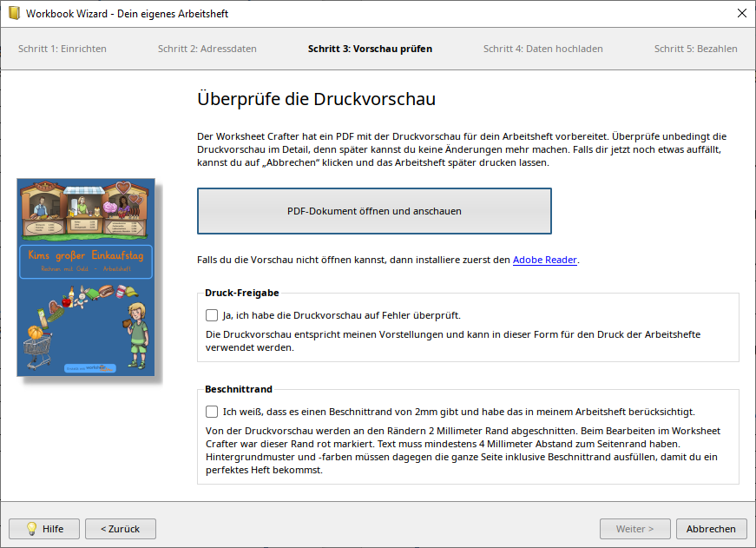Select Schritt 4: Daten hochladen

[542, 49]
